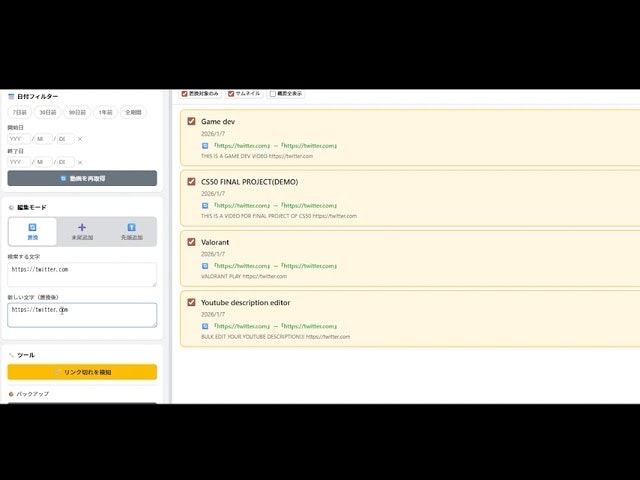
Task: Click the blue replace icon in Game dev card
Action: tap(205, 146)
